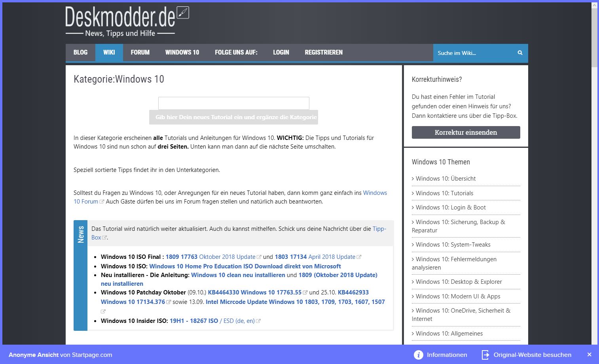Click REGISTRIEREN in the navigation bar

click(324, 52)
